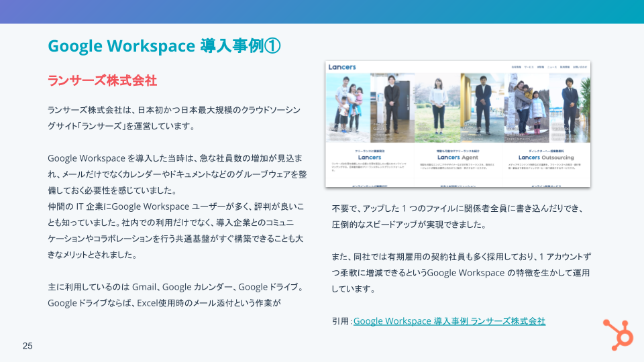Screen dimensions: 644x362
Task: Click the HubSpot sprocket logo
Action: coord(619,335)
